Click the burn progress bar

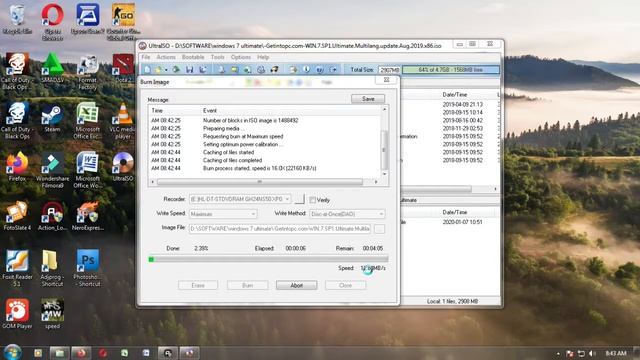(268, 259)
